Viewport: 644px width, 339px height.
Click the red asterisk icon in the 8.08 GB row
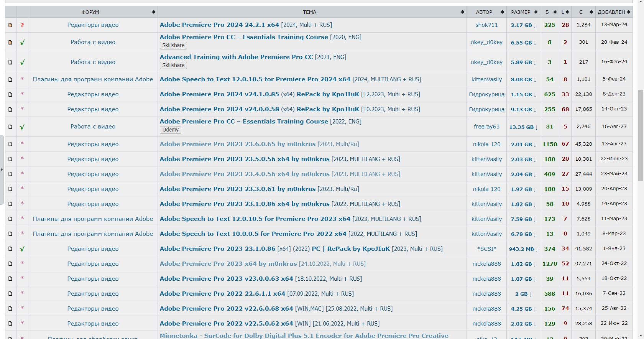pyautogui.click(x=22, y=79)
